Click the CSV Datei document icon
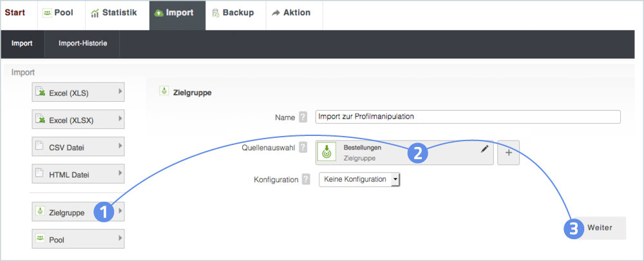 coord(40,147)
